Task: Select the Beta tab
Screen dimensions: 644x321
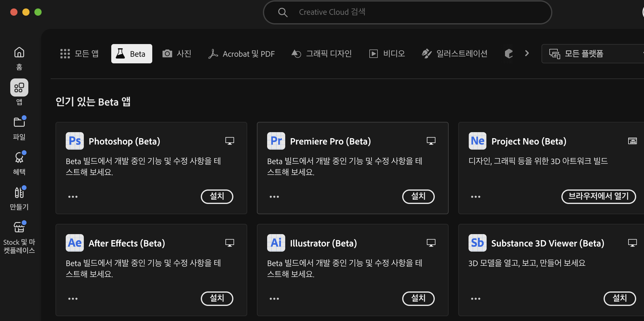Action: point(132,54)
